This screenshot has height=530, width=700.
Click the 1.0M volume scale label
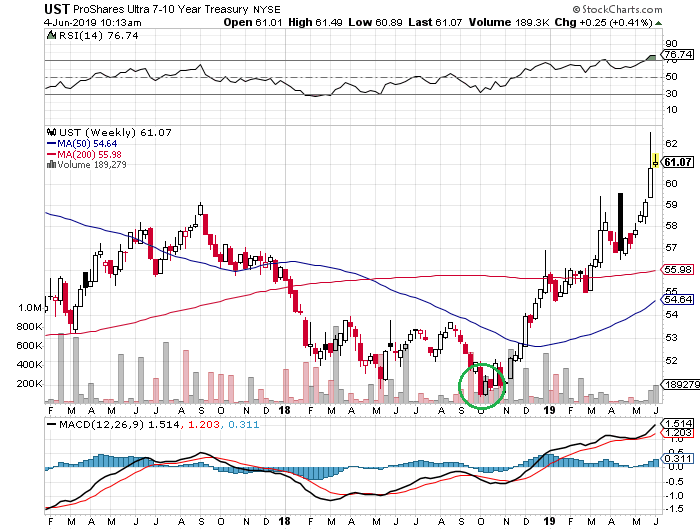[x=30, y=308]
